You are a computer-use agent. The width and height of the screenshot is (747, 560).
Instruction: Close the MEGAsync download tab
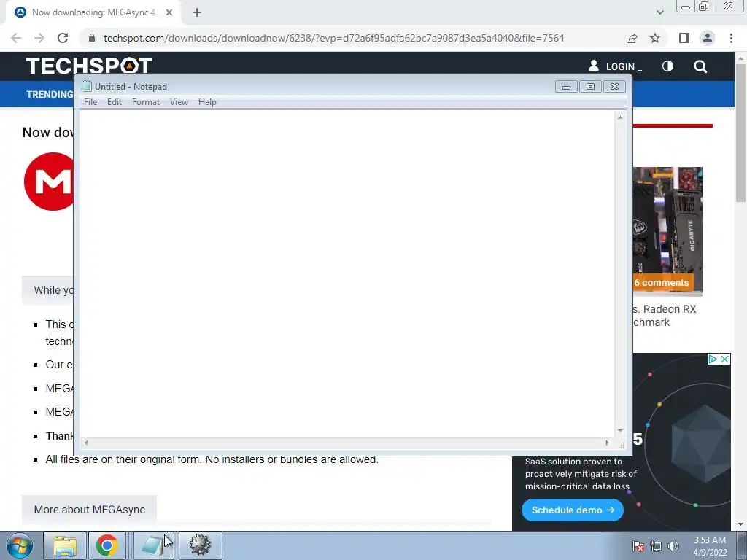tap(169, 13)
